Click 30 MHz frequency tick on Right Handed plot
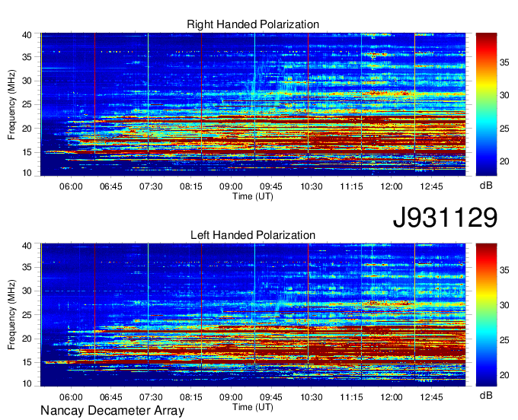 click(27, 81)
